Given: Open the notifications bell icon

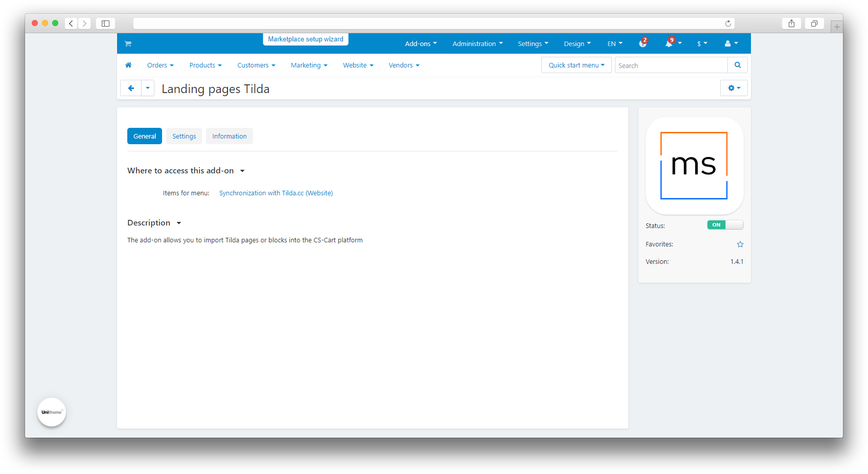Looking at the screenshot, I should (x=669, y=44).
